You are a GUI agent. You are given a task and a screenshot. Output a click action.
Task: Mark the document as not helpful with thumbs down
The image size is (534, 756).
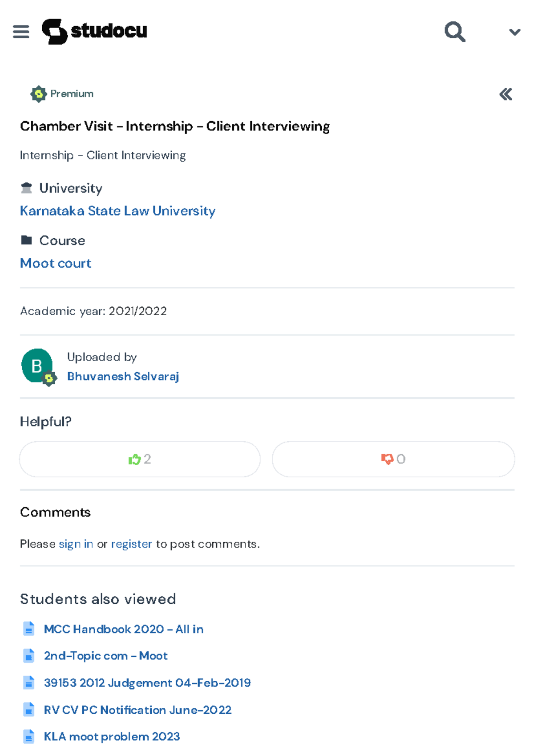393,459
